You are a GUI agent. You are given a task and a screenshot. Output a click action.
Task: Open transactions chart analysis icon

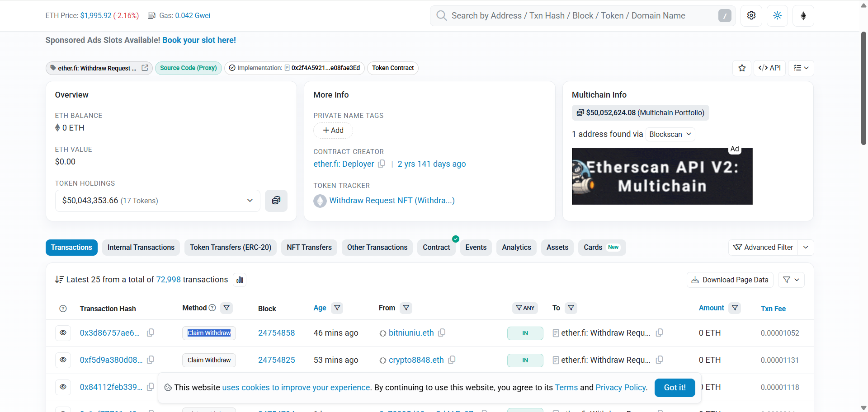(240, 279)
